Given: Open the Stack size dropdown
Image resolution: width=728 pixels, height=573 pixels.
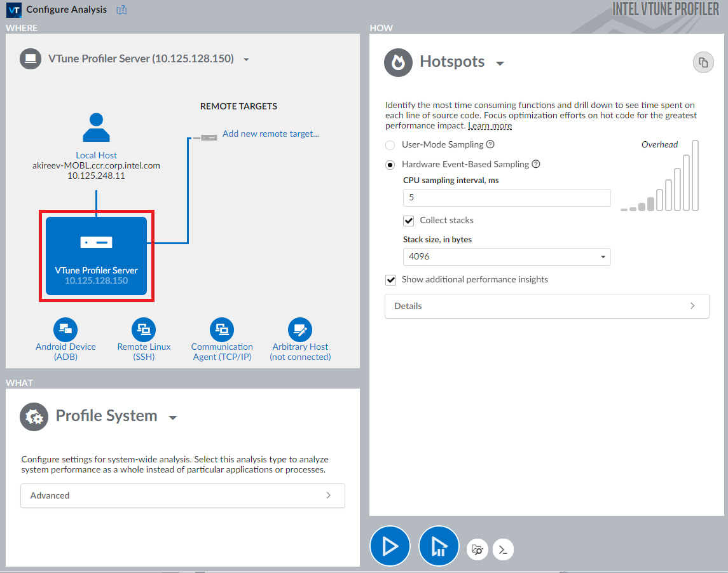Looking at the screenshot, I should [507, 257].
